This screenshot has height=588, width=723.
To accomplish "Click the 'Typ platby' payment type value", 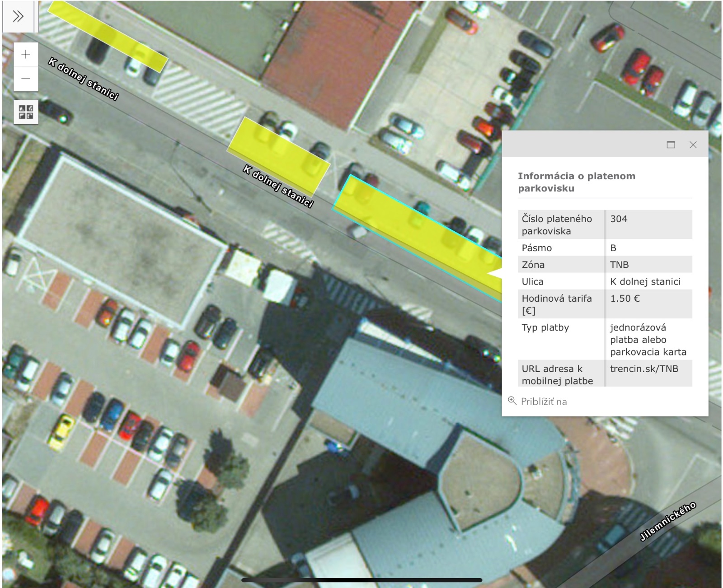I will [x=648, y=340].
